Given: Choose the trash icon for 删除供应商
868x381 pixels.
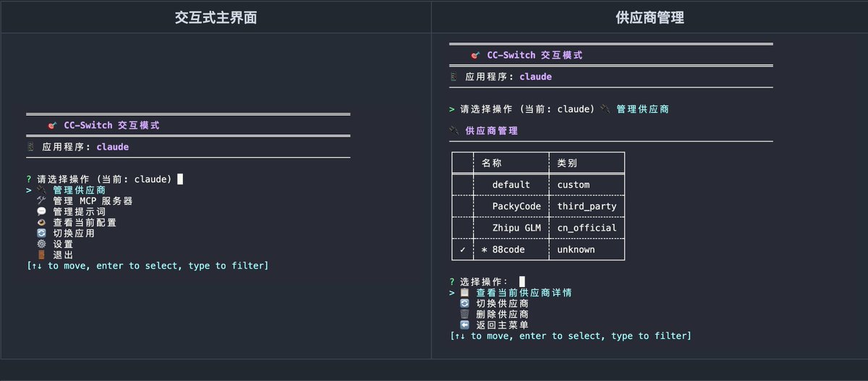Looking at the screenshot, I should 464,314.
